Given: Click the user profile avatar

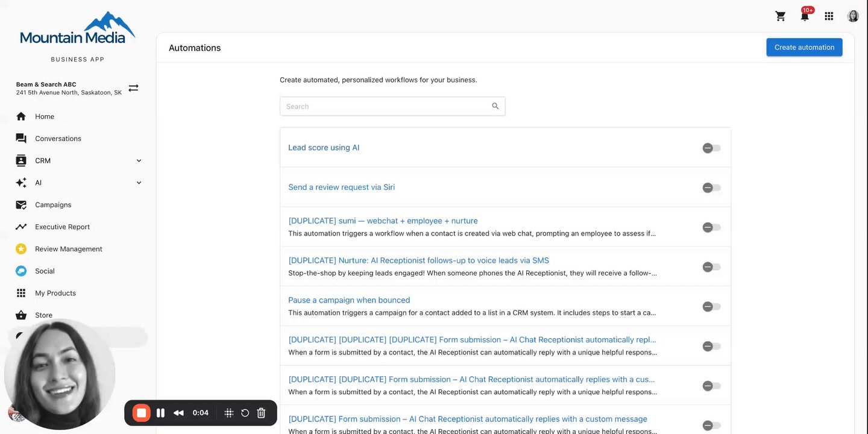Looking at the screenshot, I should click(853, 16).
